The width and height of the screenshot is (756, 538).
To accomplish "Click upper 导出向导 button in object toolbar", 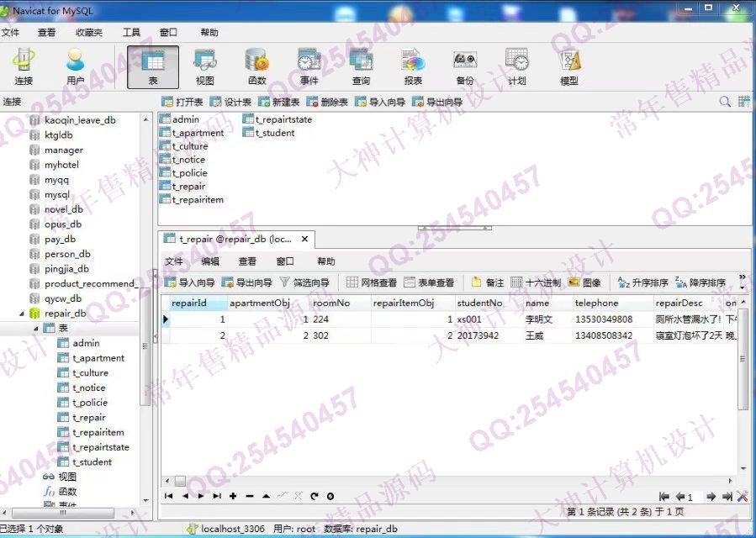I will (x=437, y=102).
